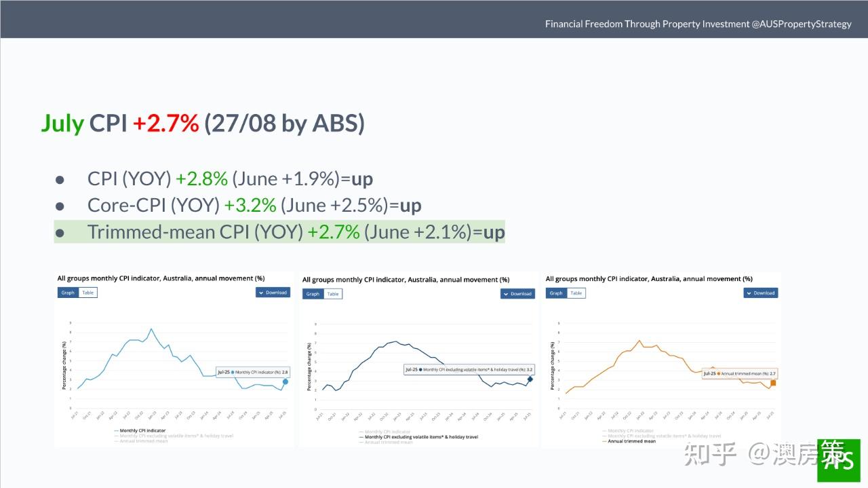Select Graph tab above the orange chart

coord(556,293)
